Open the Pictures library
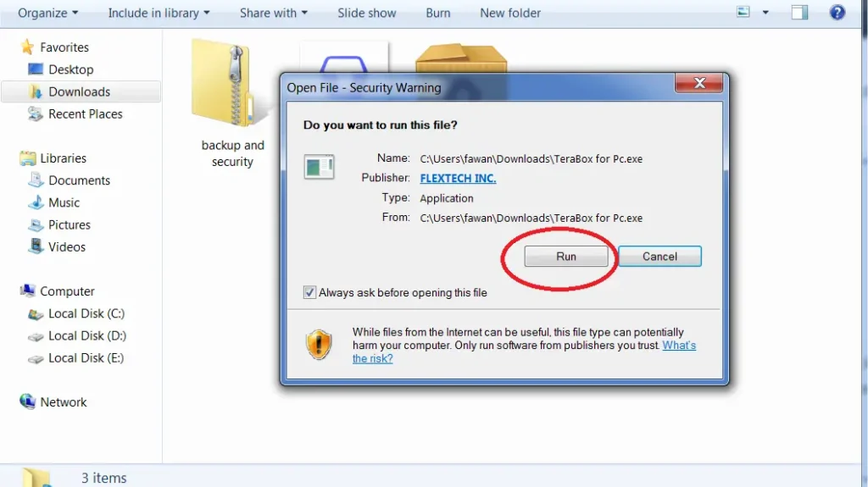 70,224
